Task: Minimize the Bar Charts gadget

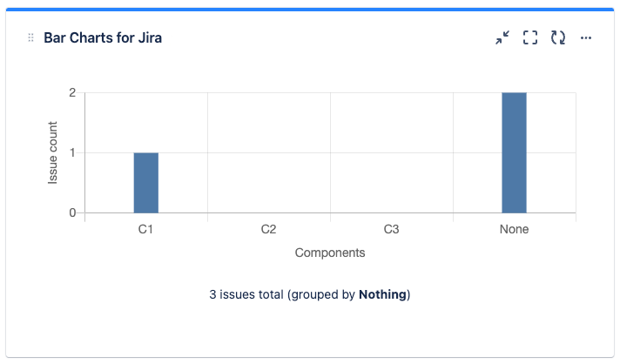Action: coord(502,38)
